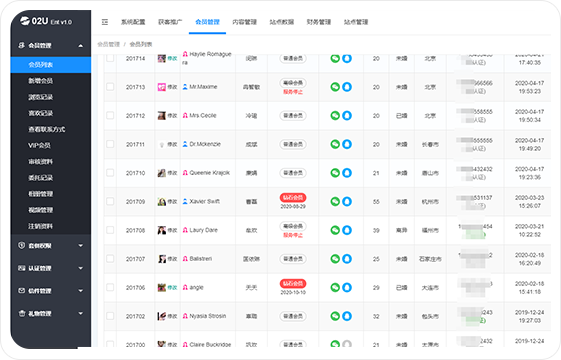Click the 修改 link for member 201706 angle

172,287
